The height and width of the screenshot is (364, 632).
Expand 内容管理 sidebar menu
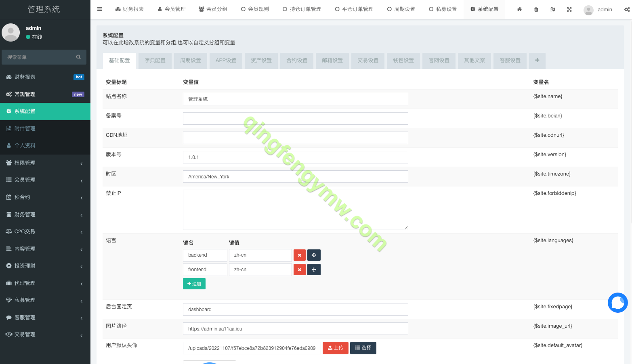click(45, 249)
